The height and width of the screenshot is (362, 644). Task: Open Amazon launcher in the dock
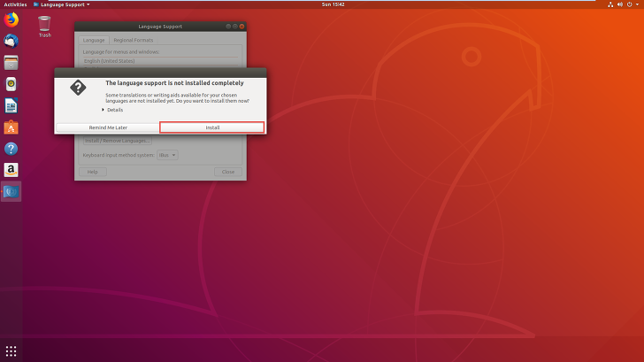click(11, 170)
